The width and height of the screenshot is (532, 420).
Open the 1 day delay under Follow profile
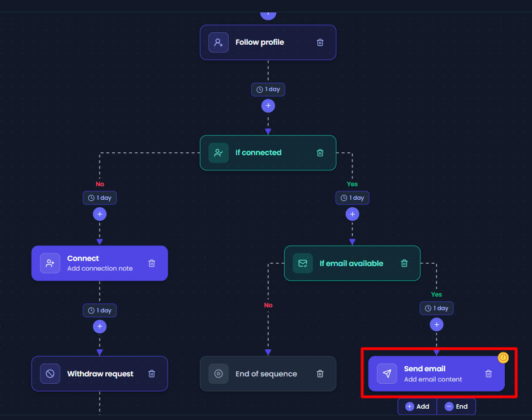point(268,89)
